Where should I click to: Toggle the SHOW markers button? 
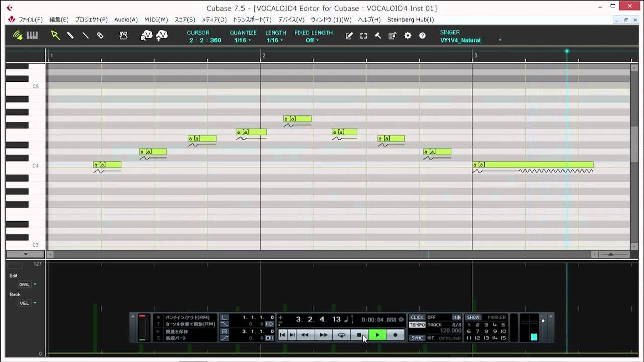click(x=473, y=317)
